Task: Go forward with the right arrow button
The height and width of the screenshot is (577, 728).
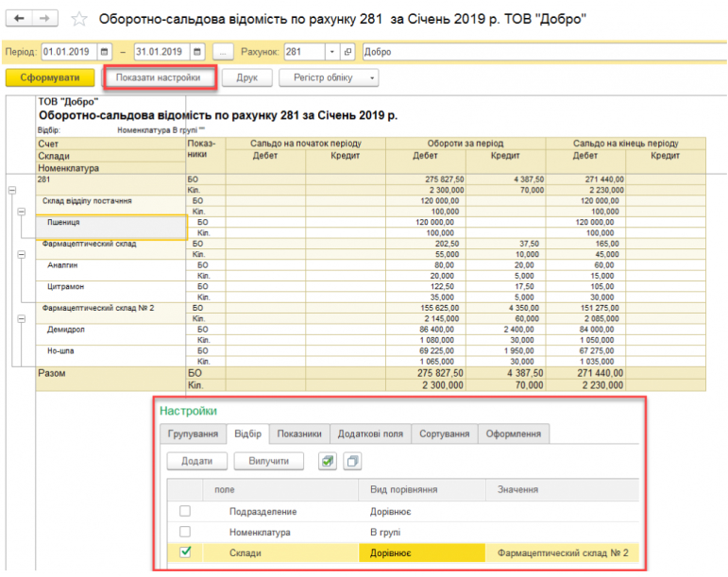Action: click(44, 18)
